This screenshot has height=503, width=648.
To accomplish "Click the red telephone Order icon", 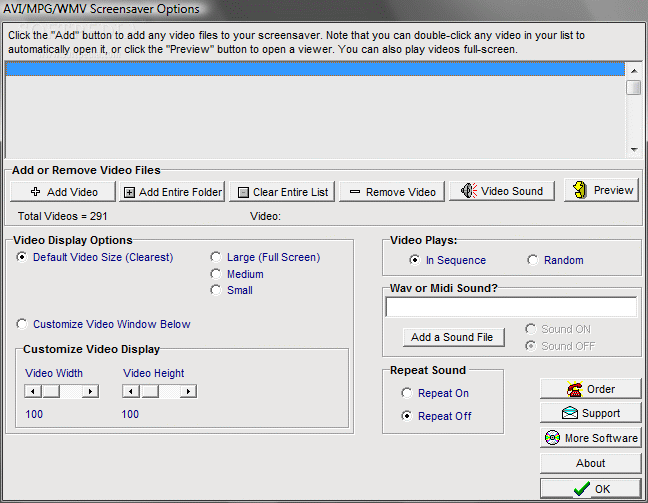I will [x=574, y=389].
